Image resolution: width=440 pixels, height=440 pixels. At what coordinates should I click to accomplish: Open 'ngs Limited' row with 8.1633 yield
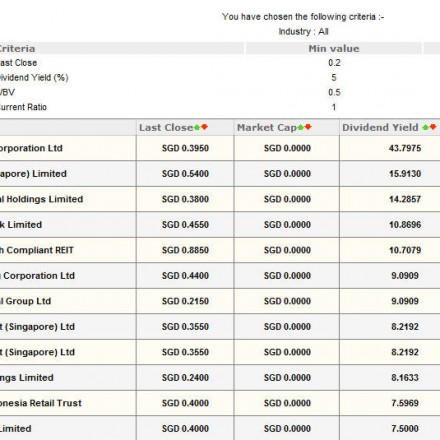click(27, 378)
